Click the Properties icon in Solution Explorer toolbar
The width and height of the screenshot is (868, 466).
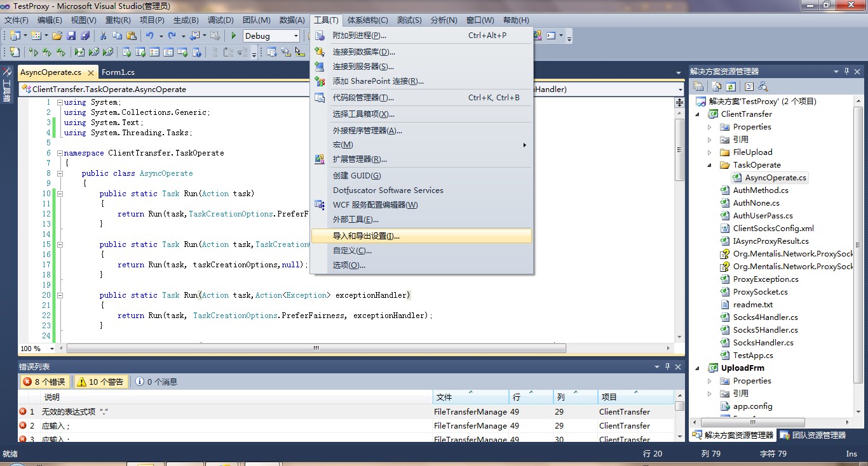pos(699,86)
